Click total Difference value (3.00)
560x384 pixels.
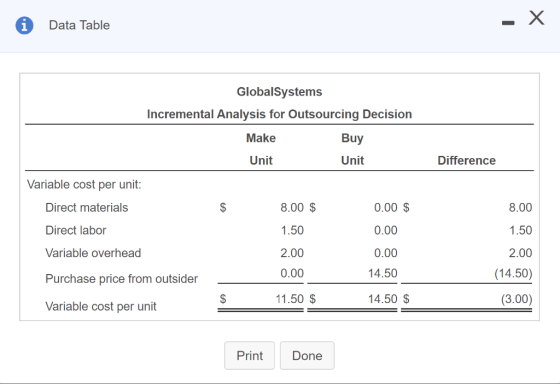(516, 299)
